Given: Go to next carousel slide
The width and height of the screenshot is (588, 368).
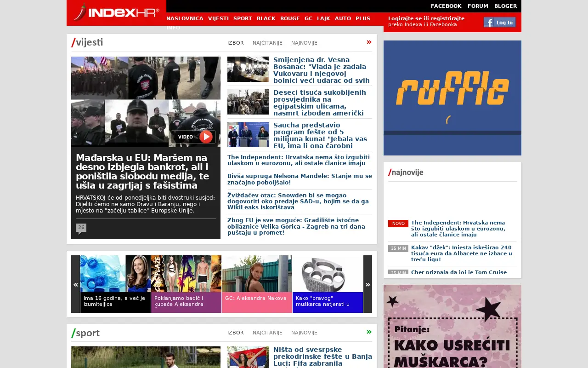Looking at the screenshot, I should point(367,284).
